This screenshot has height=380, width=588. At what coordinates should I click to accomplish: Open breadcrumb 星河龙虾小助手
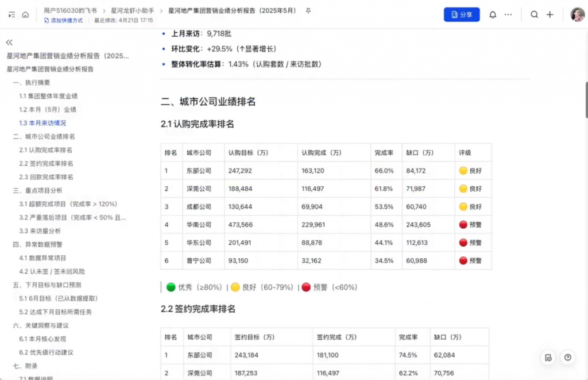(x=133, y=11)
